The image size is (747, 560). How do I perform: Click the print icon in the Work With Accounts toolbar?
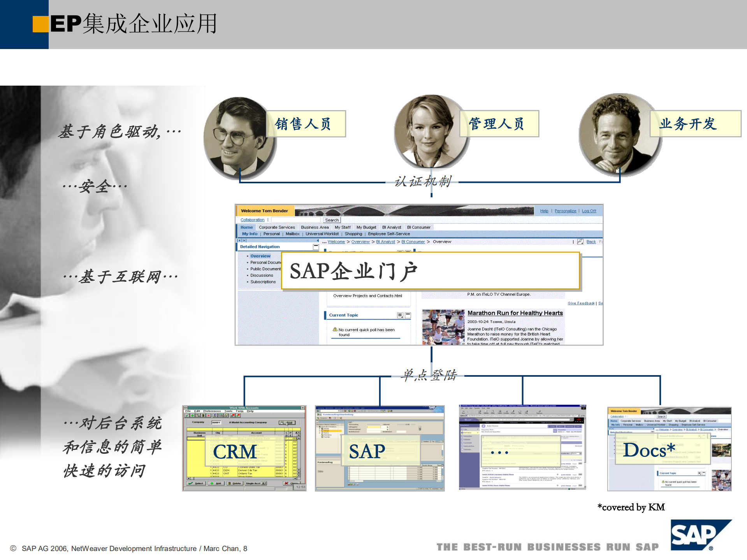tap(221, 416)
